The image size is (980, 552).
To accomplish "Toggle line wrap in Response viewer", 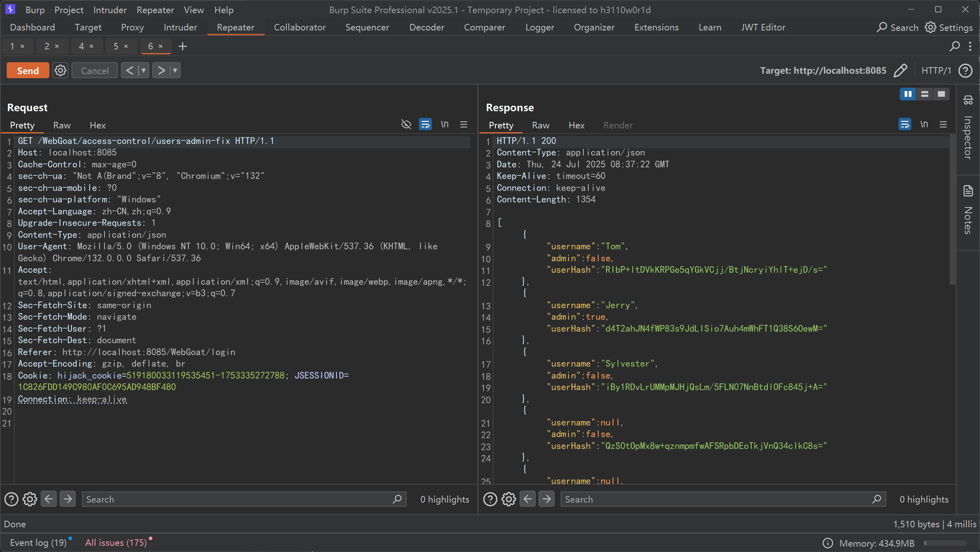I will [905, 124].
